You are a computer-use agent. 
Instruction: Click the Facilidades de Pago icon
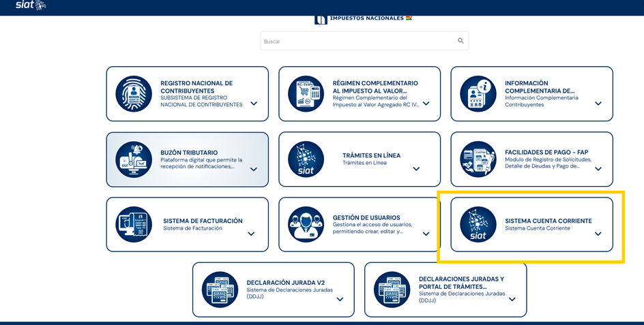[x=478, y=159]
